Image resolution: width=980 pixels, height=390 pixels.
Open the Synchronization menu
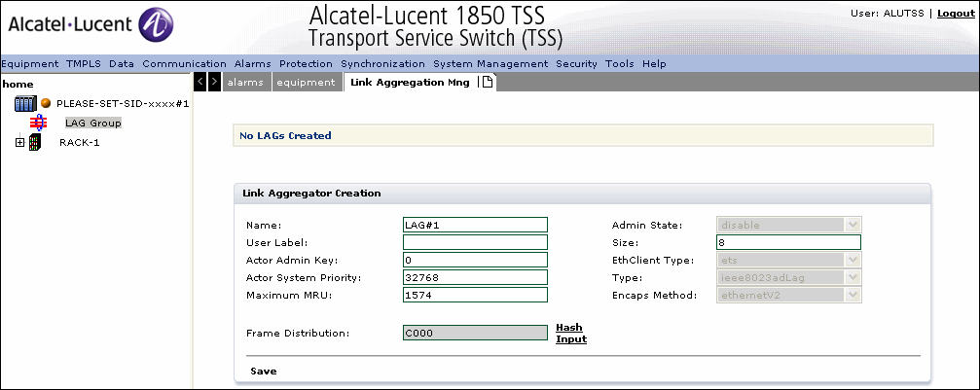tap(382, 64)
